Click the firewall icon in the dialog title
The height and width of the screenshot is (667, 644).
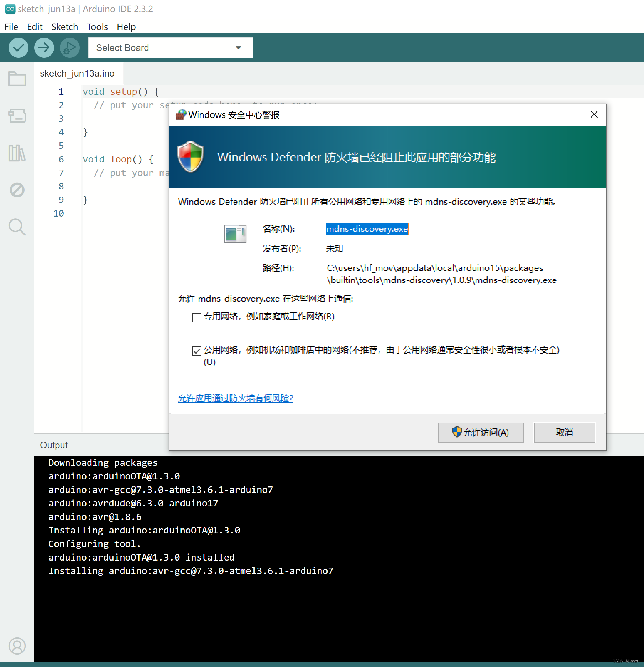(x=181, y=115)
